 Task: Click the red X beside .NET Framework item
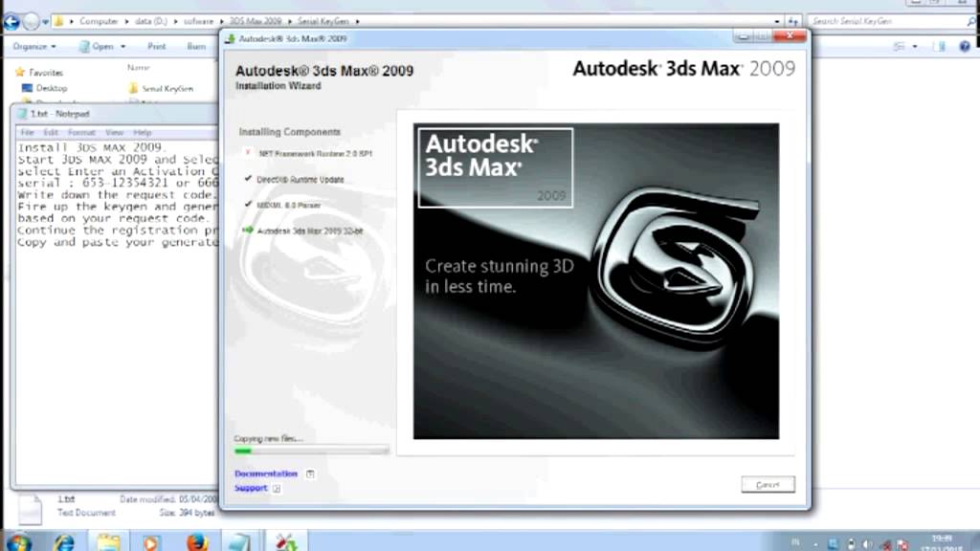pyautogui.click(x=248, y=152)
